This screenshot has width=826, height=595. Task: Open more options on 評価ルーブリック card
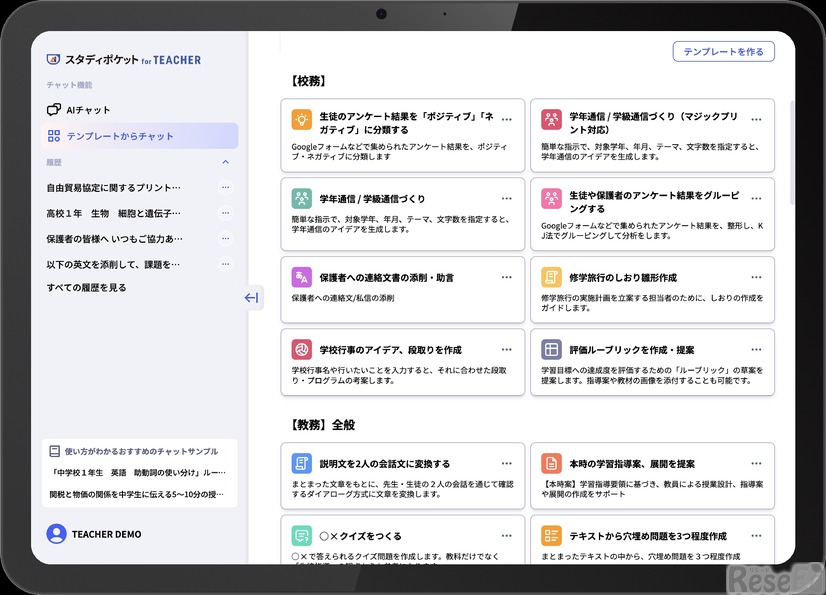(756, 349)
